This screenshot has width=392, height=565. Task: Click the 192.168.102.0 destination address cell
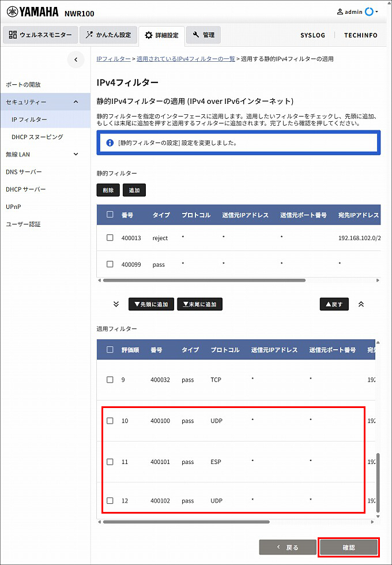click(x=359, y=238)
